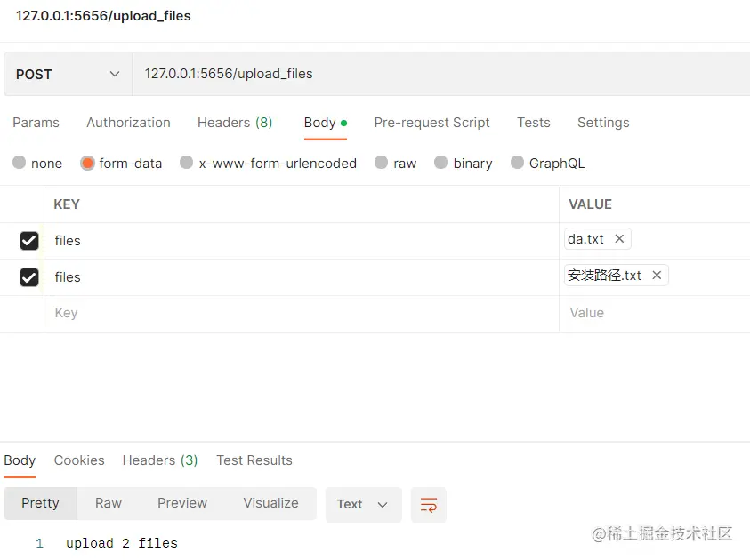The width and height of the screenshot is (750, 560).
Task: Select the Pretty response view
Action: tap(40, 503)
